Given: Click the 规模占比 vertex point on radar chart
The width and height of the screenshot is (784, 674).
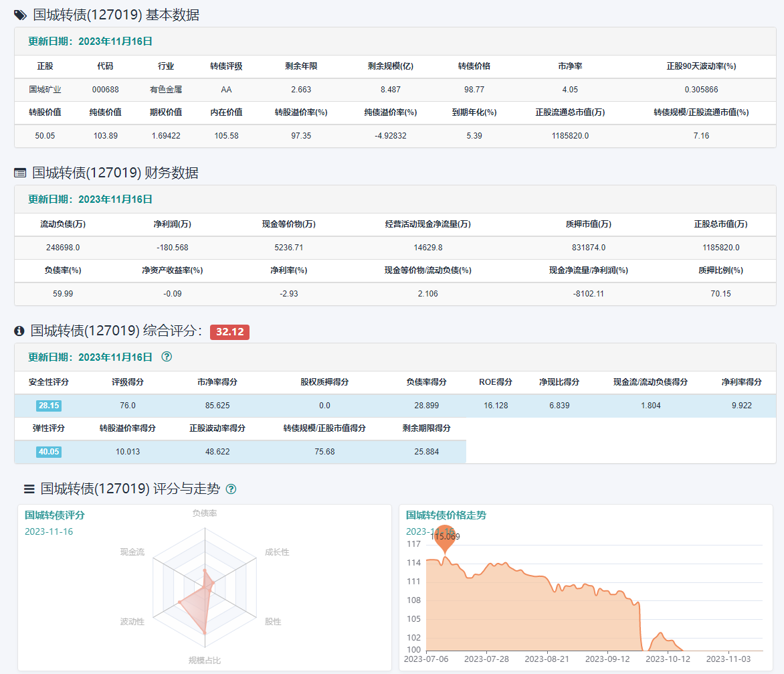Looking at the screenshot, I should pos(205,633).
